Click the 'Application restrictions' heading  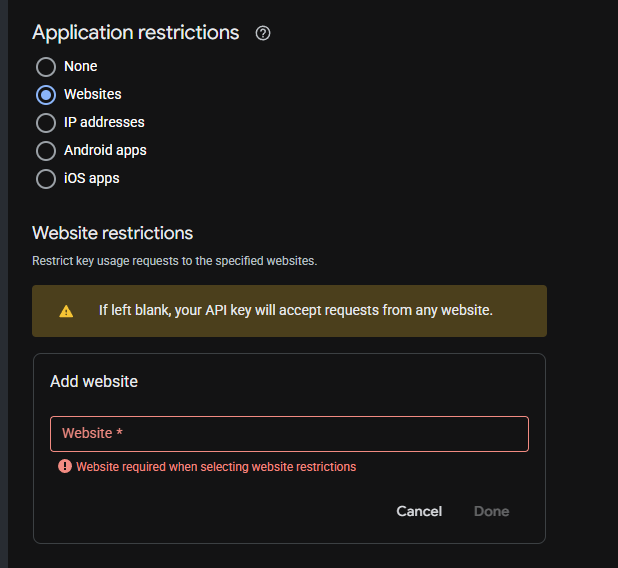[x=136, y=33]
